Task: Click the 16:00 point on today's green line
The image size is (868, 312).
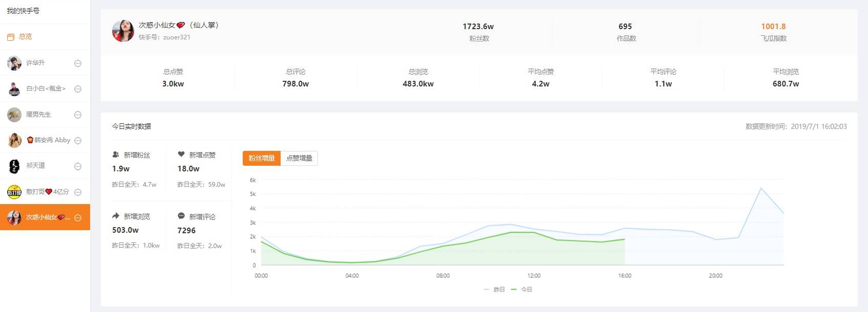Action: point(624,239)
